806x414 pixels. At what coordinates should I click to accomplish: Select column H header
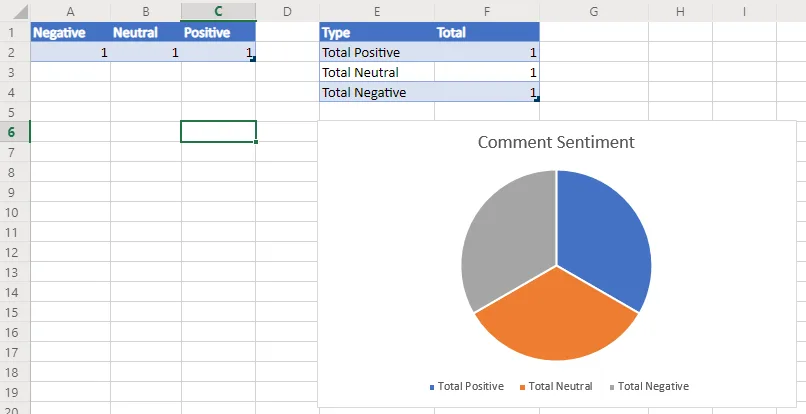click(x=680, y=11)
